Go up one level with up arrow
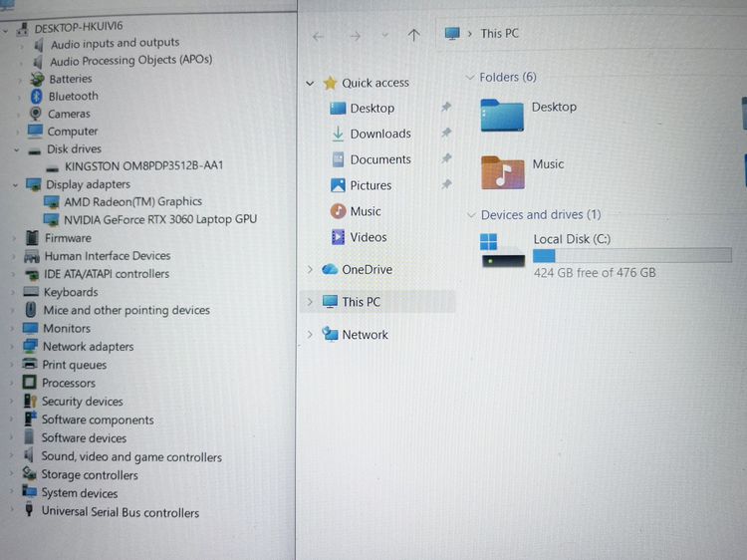Image resolution: width=747 pixels, height=560 pixels. coord(414,35)
